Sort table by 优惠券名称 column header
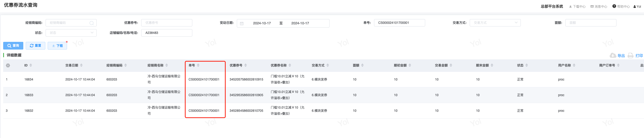This screenshot has width=644, height=138. (x=290, y=65)
